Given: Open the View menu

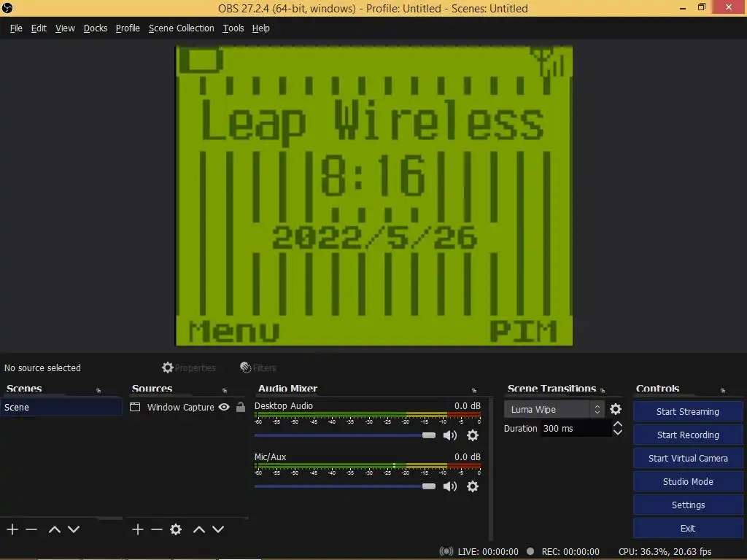Looking at the screenshot, I should coord(65,28).
